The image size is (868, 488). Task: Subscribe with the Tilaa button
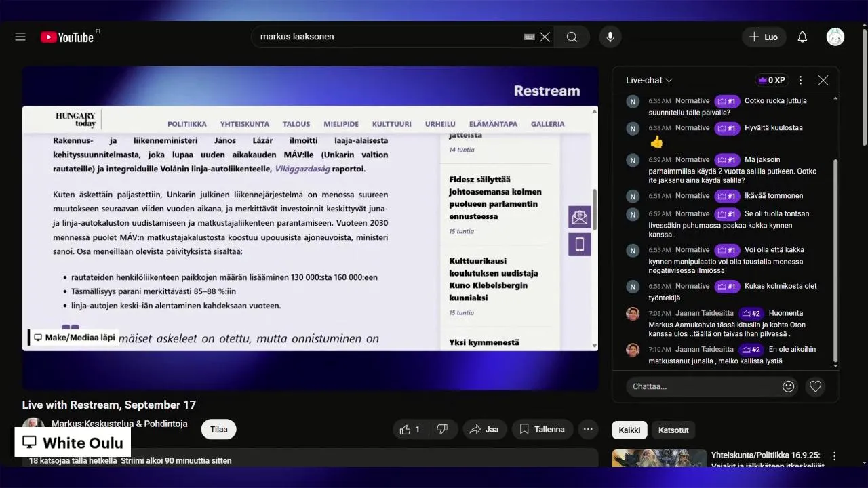click(218, 429)
